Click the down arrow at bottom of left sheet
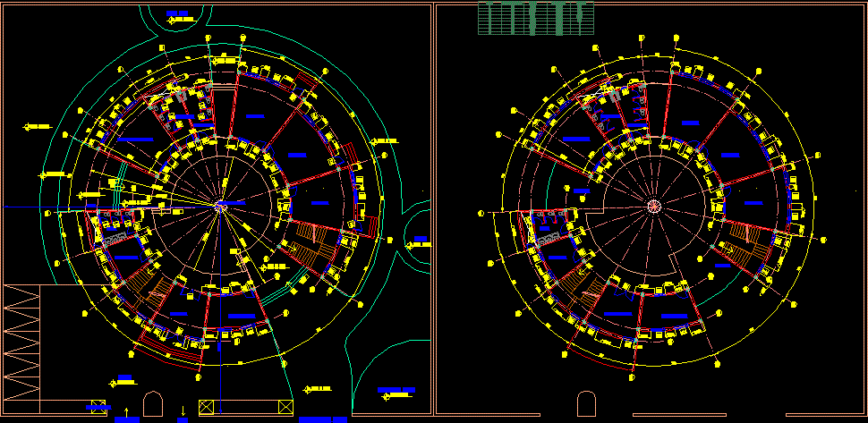 183,410
